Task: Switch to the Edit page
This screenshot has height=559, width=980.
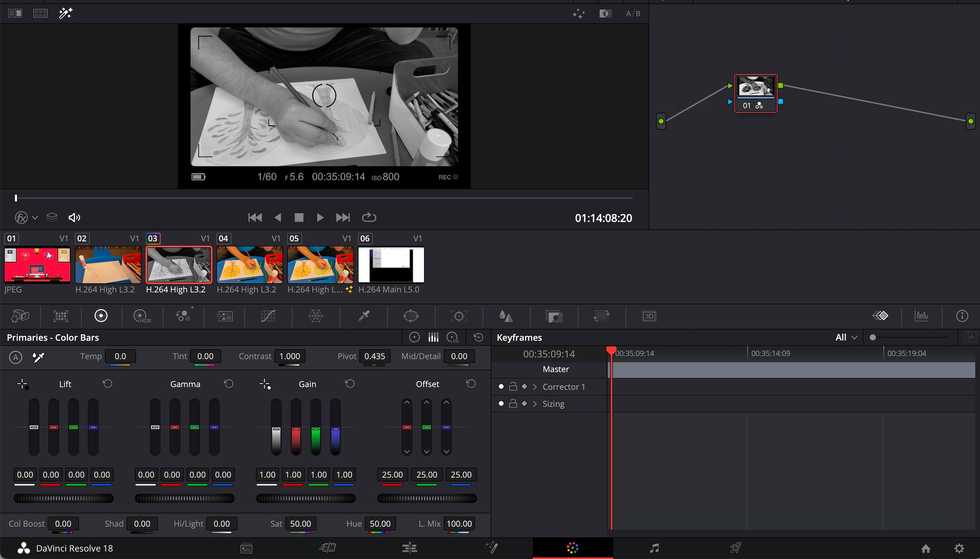Action: pyautogui.click(x=409, y=548)
